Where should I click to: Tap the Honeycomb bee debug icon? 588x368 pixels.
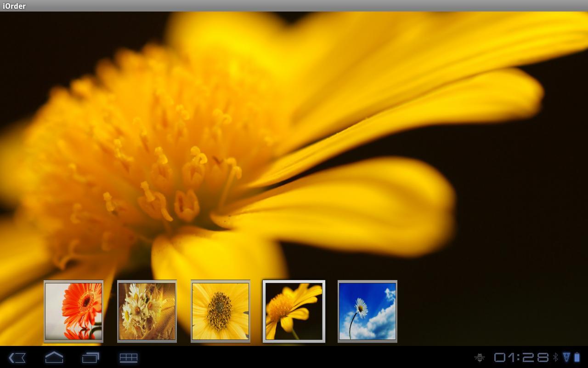pos(479,357)
